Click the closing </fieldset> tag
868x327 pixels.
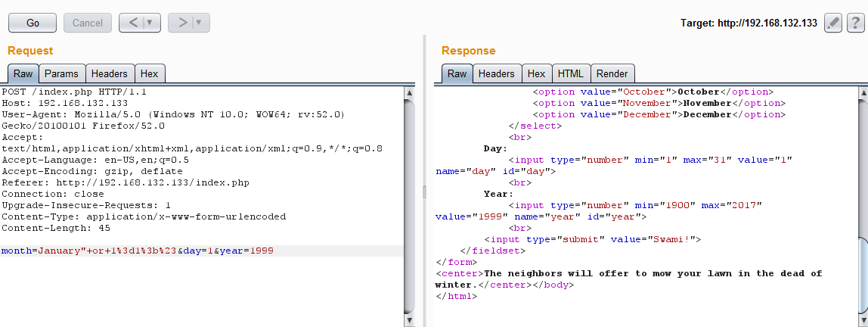493,251
